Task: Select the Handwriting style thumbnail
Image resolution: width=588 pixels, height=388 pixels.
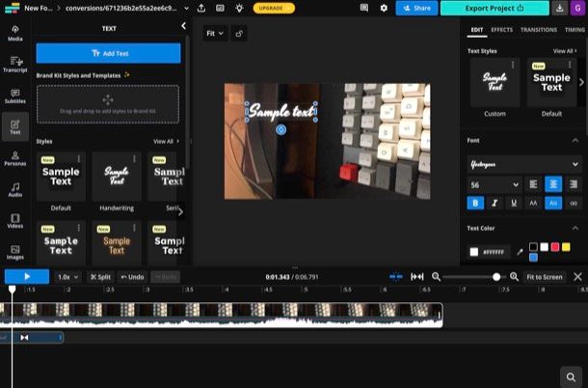Action: pos(117,177)
